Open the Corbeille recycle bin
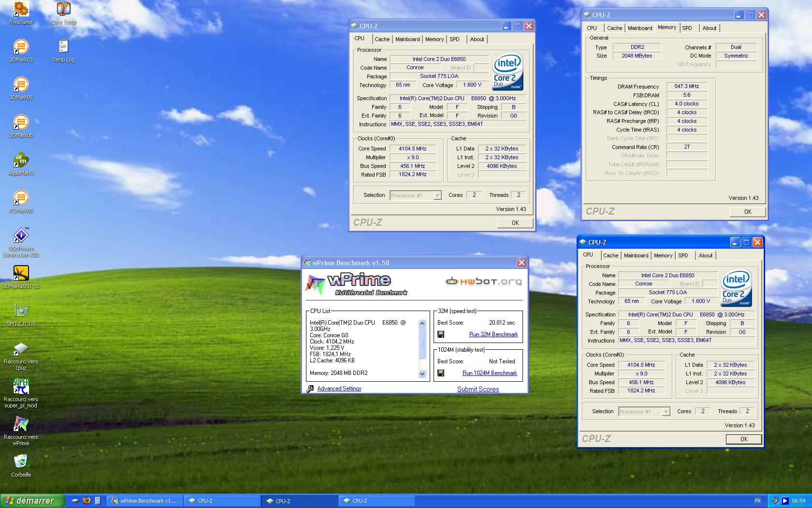The width and height of the screenshot is (812, 508). (x=21, y=466)
